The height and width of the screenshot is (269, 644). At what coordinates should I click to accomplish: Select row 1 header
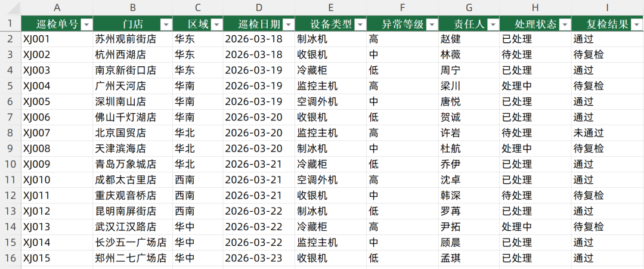coord(10,23)
